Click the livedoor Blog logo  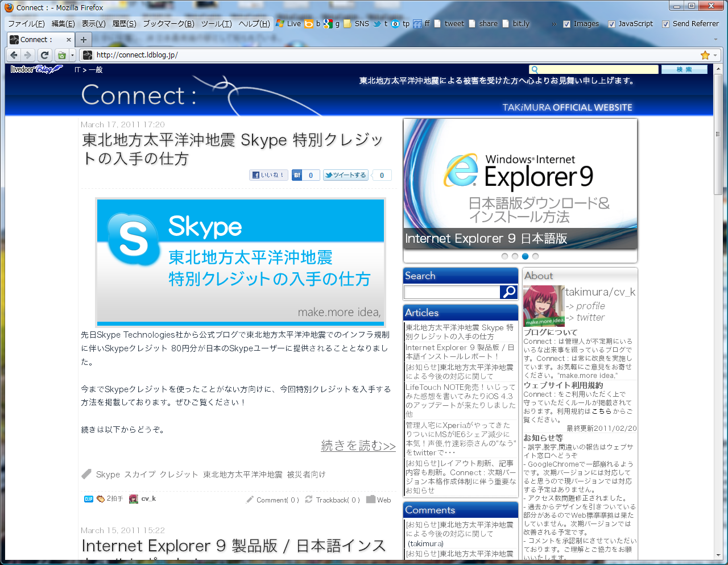[x=36, y=69]
